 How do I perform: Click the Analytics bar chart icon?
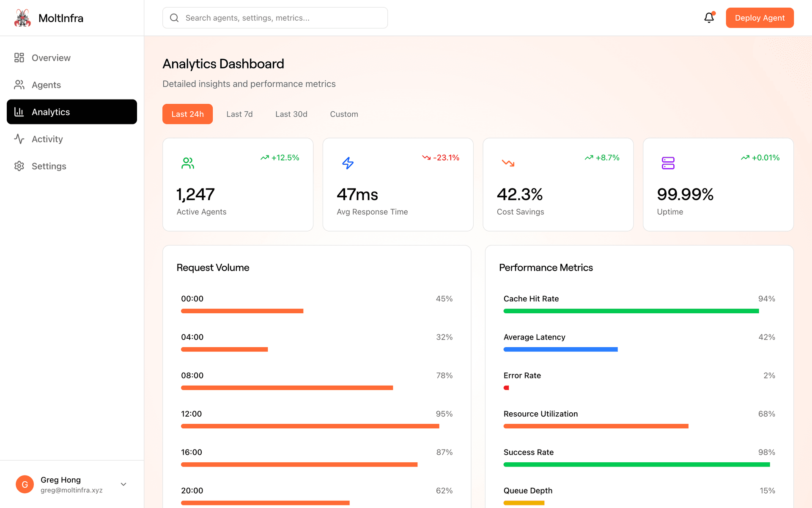(x=19, y=112)
